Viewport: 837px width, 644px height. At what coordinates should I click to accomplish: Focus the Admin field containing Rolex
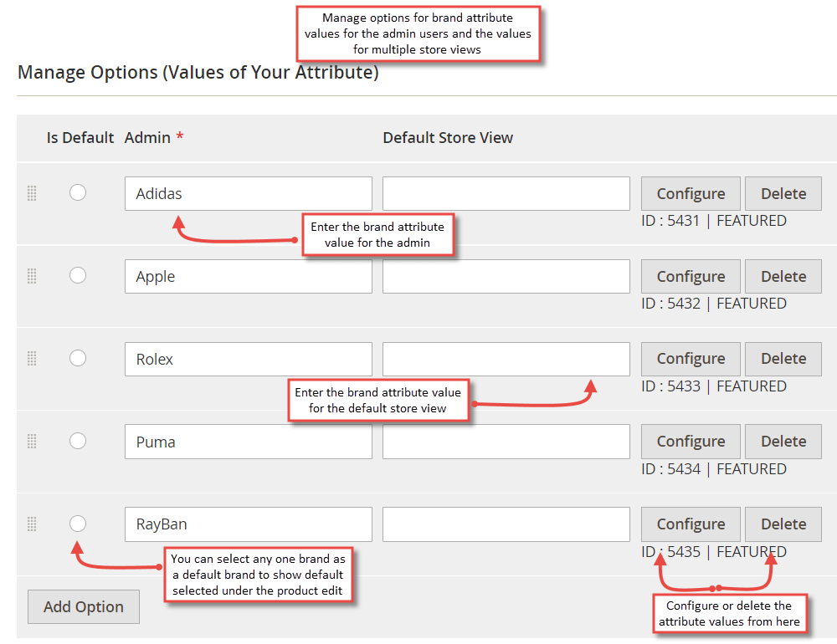249,359
